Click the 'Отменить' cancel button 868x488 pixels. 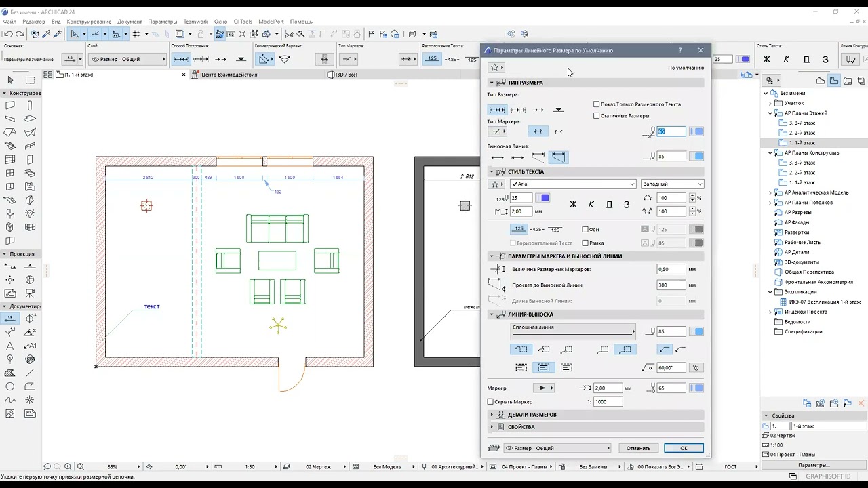point(638,448)
